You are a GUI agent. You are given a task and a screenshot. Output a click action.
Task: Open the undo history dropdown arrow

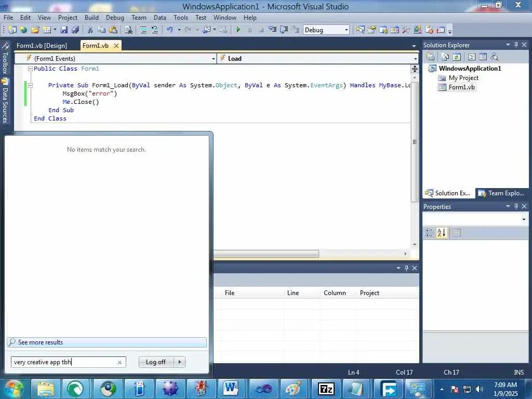click(179, 30)
